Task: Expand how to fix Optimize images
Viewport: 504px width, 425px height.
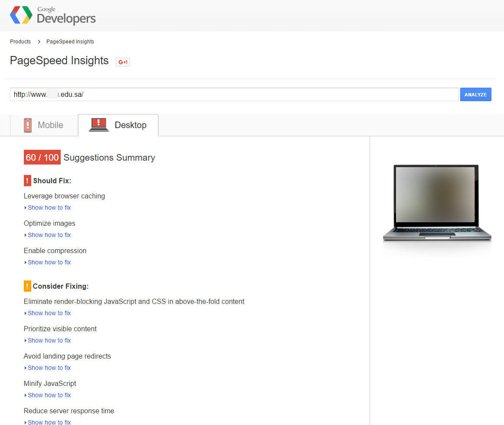Action: [x=49, y=235]
